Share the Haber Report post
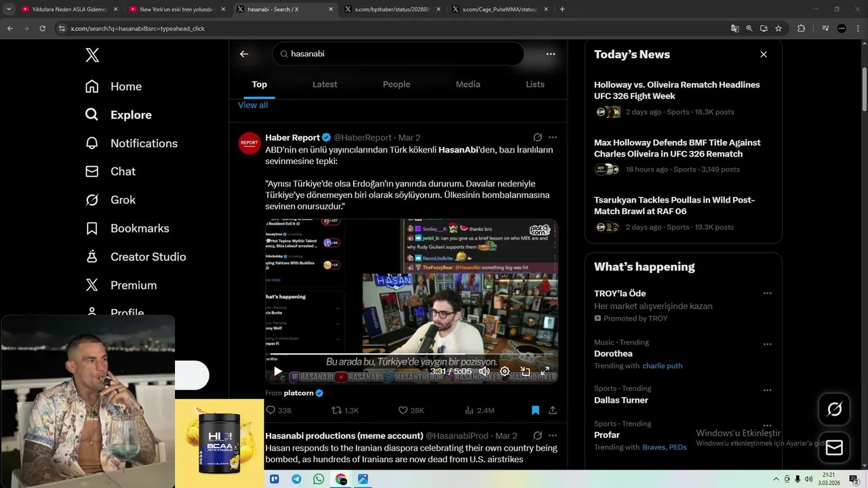The height and width of the screenshot is (488, 868). pyautogui.click(x=553, y=411)
